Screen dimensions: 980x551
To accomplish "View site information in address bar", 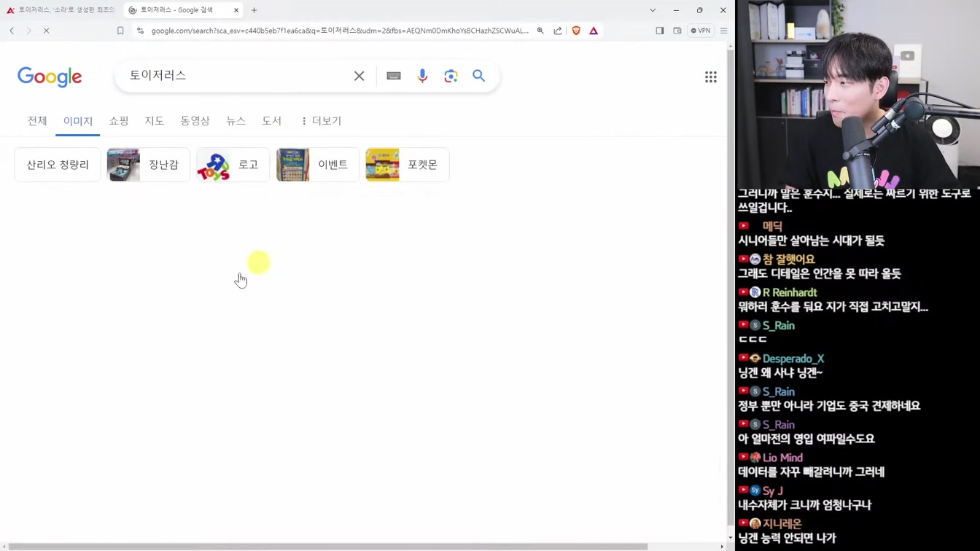I will (x=140, y=31).
